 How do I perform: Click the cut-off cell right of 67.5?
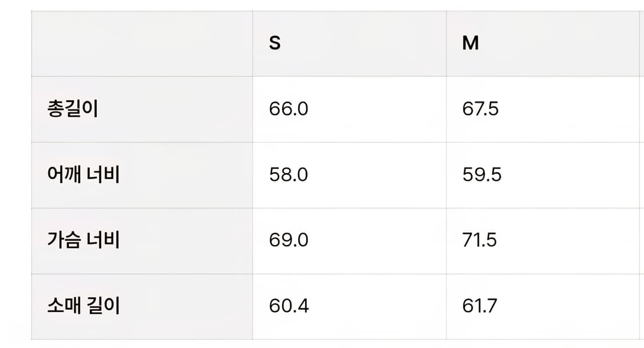click(x=641, y=109)
